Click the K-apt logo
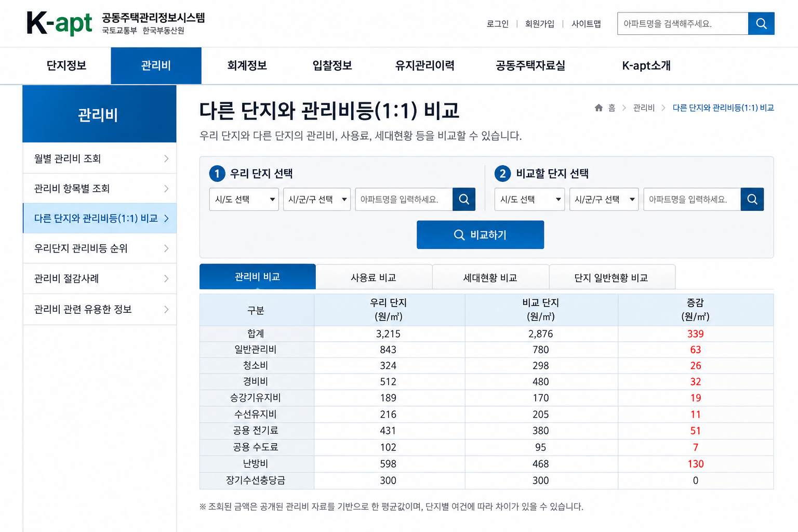 [59, 23]
